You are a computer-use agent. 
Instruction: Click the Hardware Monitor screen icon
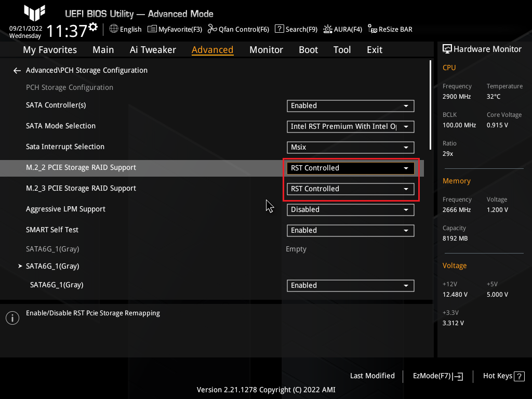coord(447,49)
